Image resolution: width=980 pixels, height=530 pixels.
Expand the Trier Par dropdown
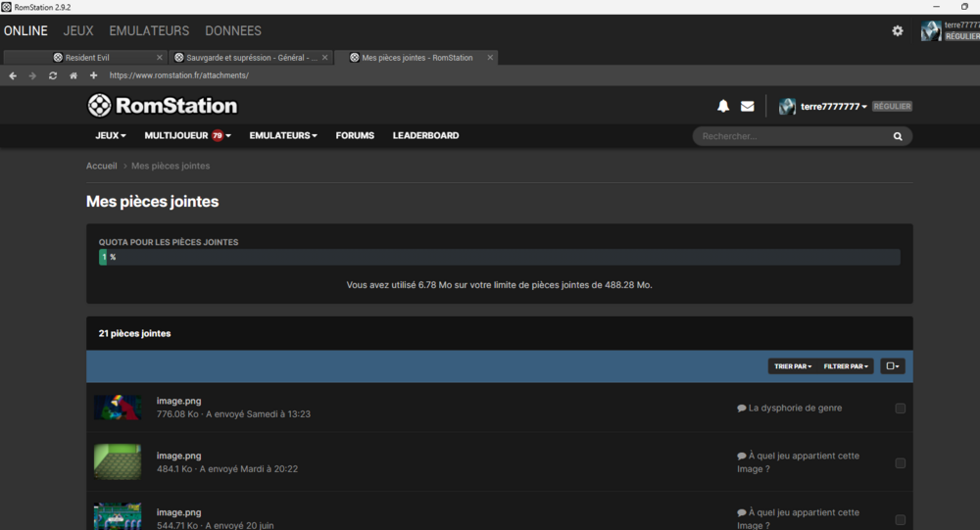[x=793, y=366]
